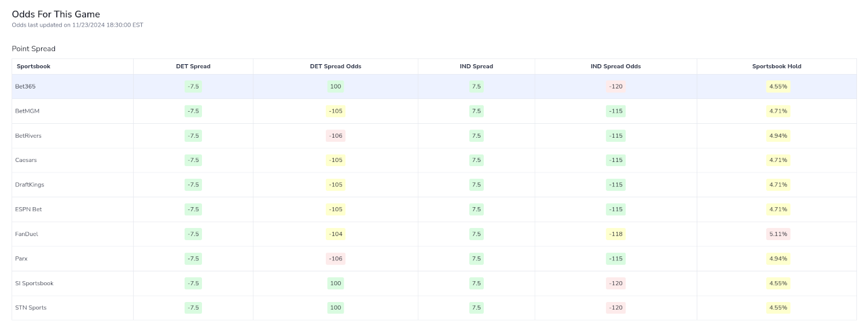Click the Odds For This Game heading
The height and width of the screenshot is (335, 868).
point(56,14)
